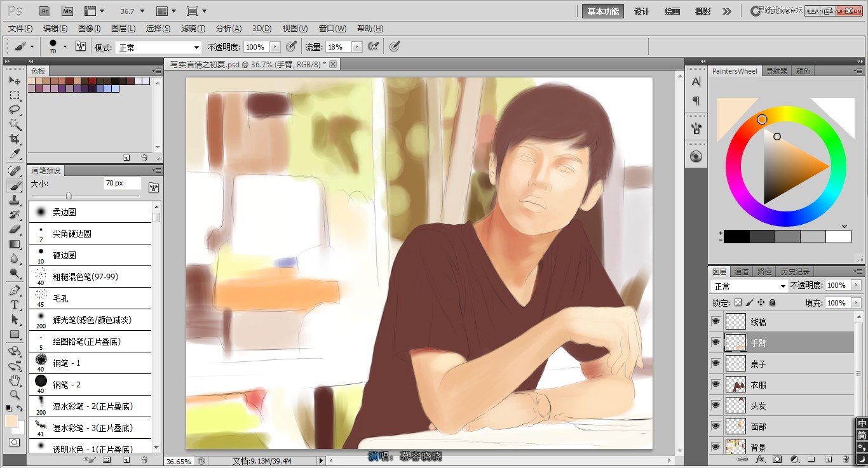The width and height of the screenshot is (868, 468).
Task: Select the Crop tool
Action: (x=15, y=139)
